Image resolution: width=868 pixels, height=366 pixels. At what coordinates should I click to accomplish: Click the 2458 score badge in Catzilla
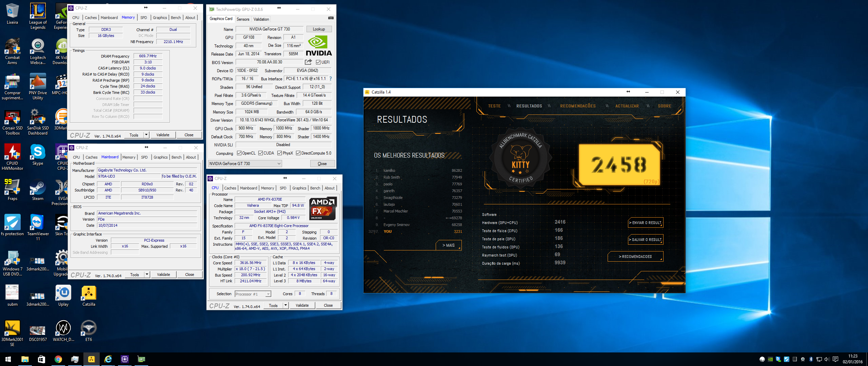(x=619, y=165)
